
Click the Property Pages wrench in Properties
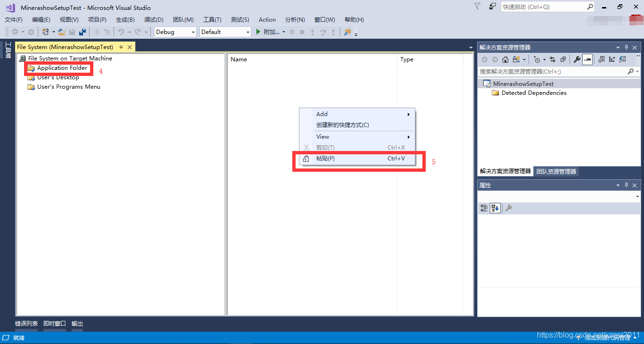click(x=509, y=208)
